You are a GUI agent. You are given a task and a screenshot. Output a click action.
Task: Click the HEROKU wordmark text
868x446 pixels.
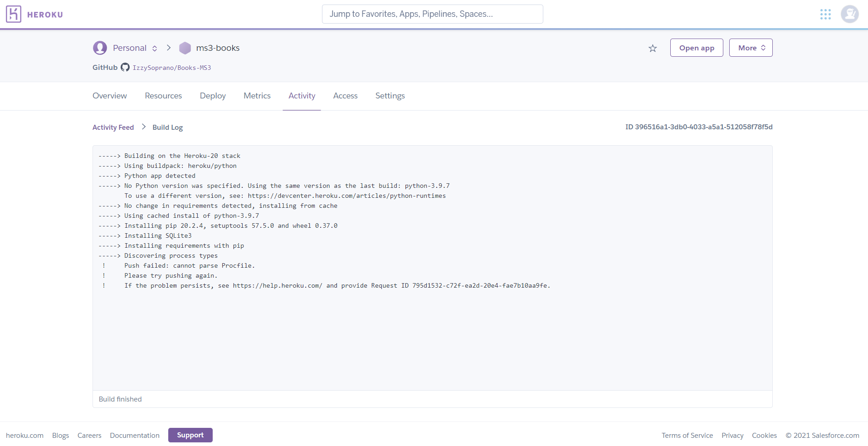(x=45, y=15)
